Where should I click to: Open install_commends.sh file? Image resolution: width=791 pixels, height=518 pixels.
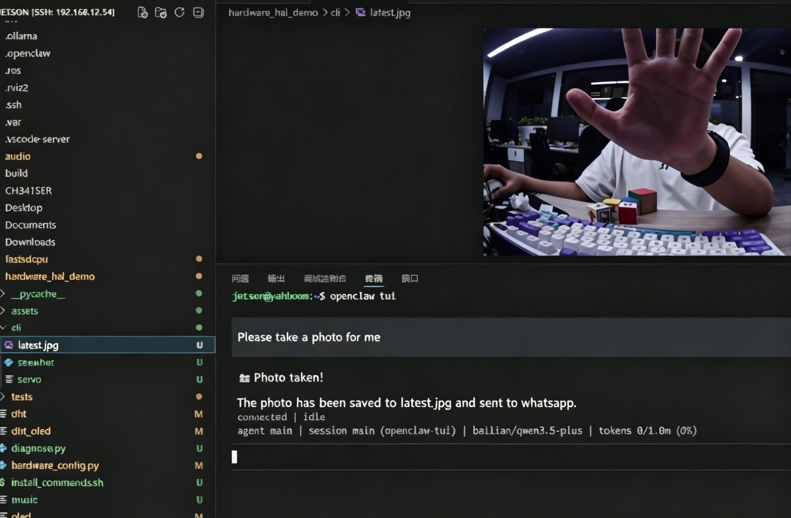click(107, 482)
